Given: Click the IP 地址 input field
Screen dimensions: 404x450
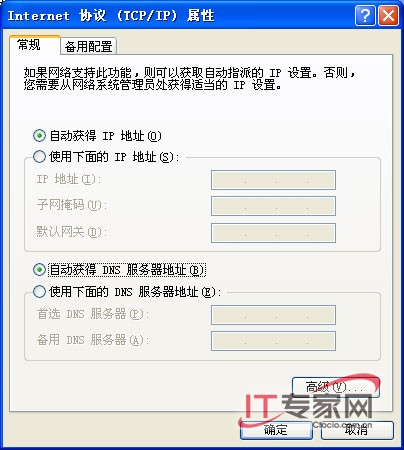Looking at the screenshot, I should (x=273, y=180).
